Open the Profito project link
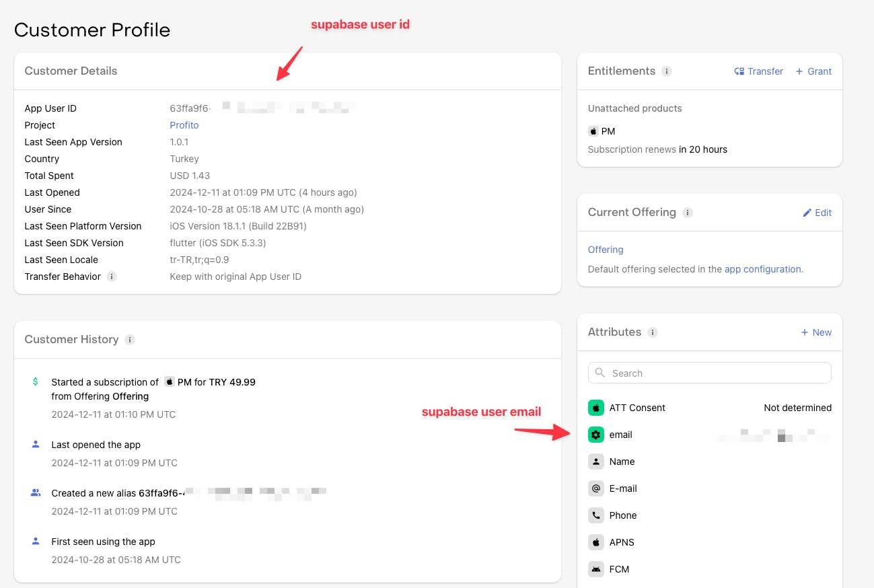 pyautogui.click(x=184, y=125)
